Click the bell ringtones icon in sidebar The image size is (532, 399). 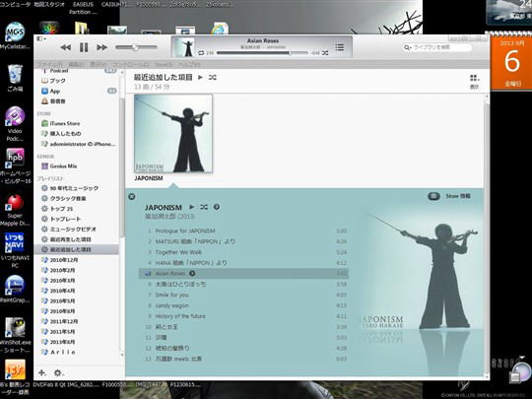pyautogui.click(x=44, y=101)
